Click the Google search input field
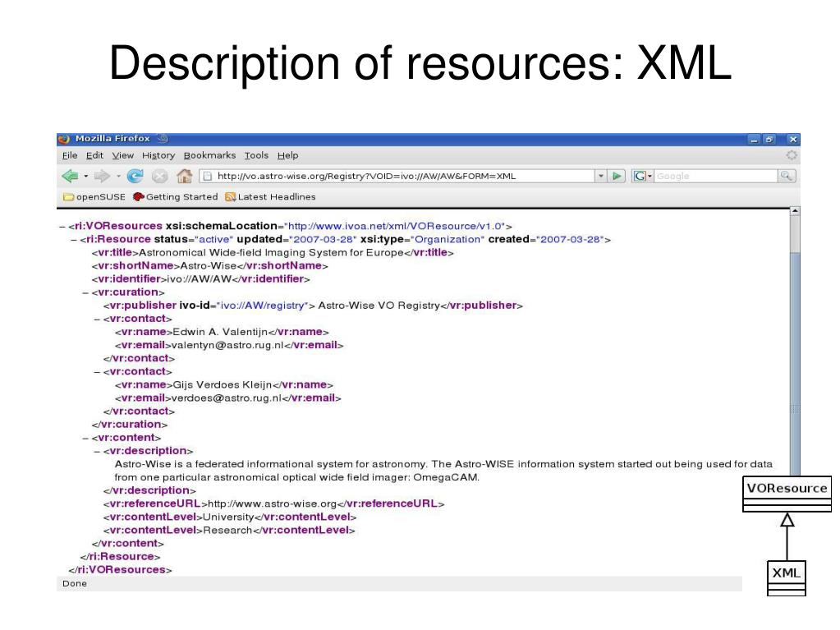The width and height of the screenshot is (840, 630). click(x=715, y=176)
